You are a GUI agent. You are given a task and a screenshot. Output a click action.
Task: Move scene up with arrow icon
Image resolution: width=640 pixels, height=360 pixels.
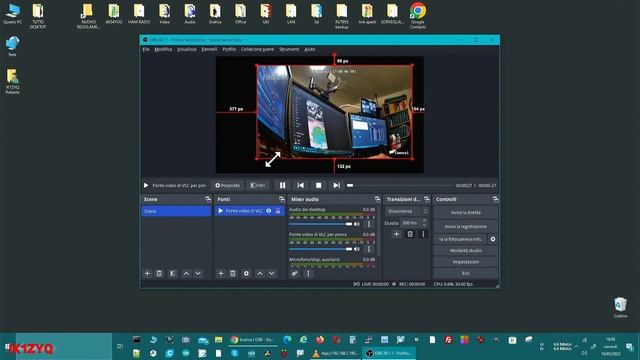point(186,273)
